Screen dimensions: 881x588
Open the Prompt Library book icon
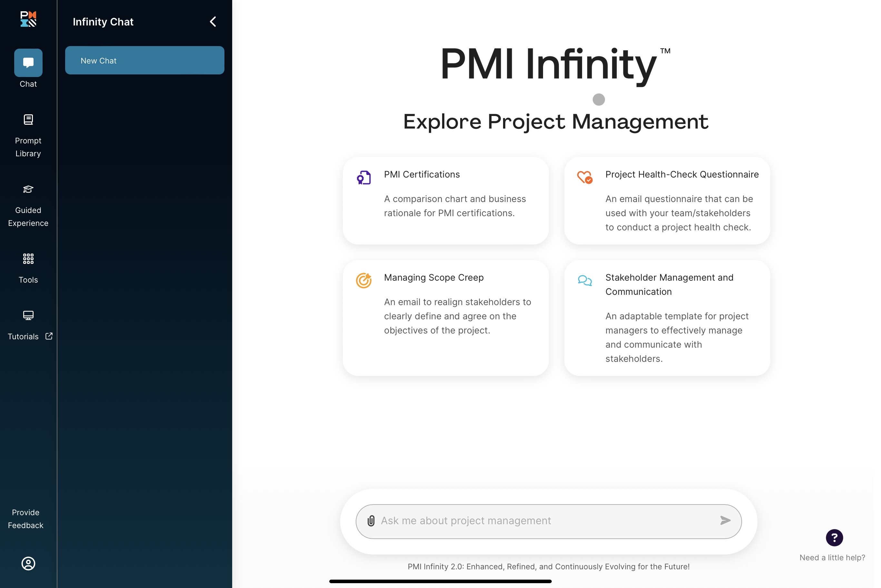(x=28, y=120)
